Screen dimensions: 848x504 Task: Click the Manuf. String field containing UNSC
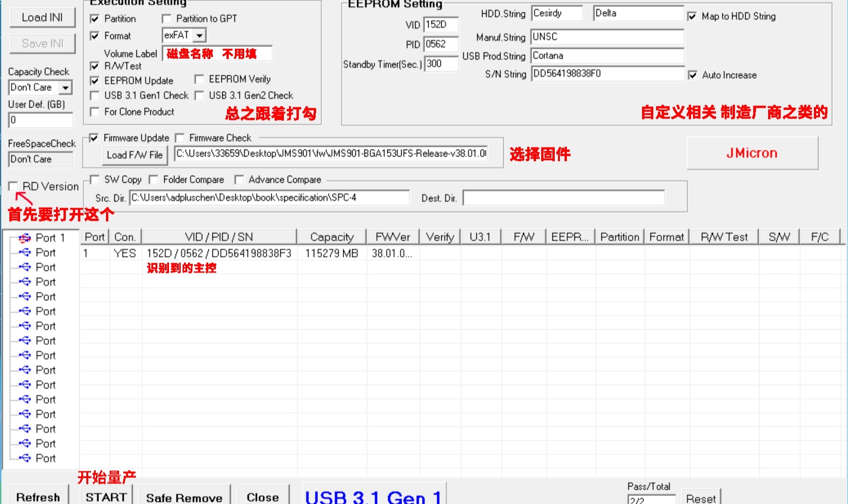[608, 37]
